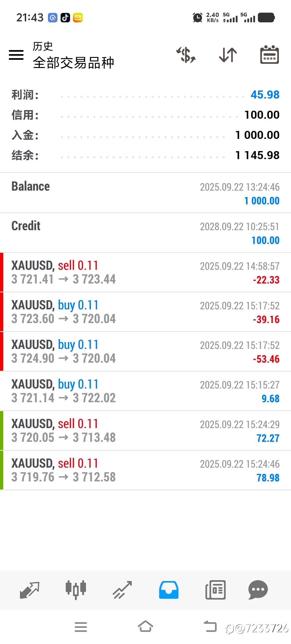Expand the XAUUSD sell trade losing -22.33
Image resolution: width=291 pixels, height=644 pixels.
145,272
